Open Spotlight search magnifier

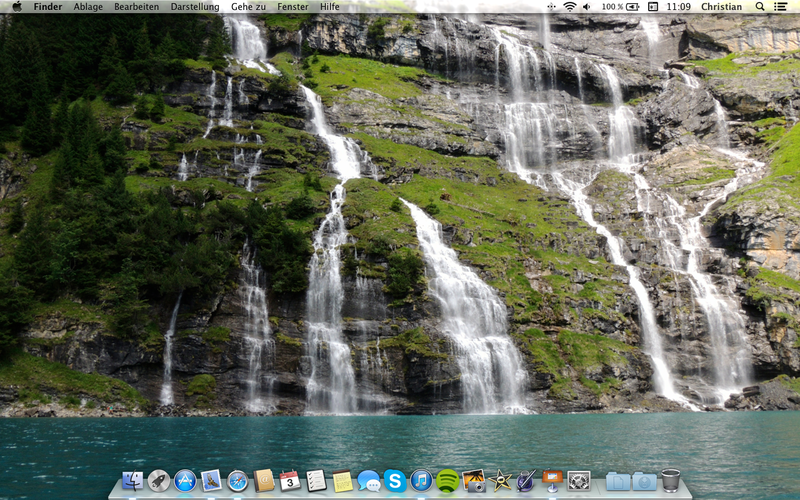click(x=760, y=7)
